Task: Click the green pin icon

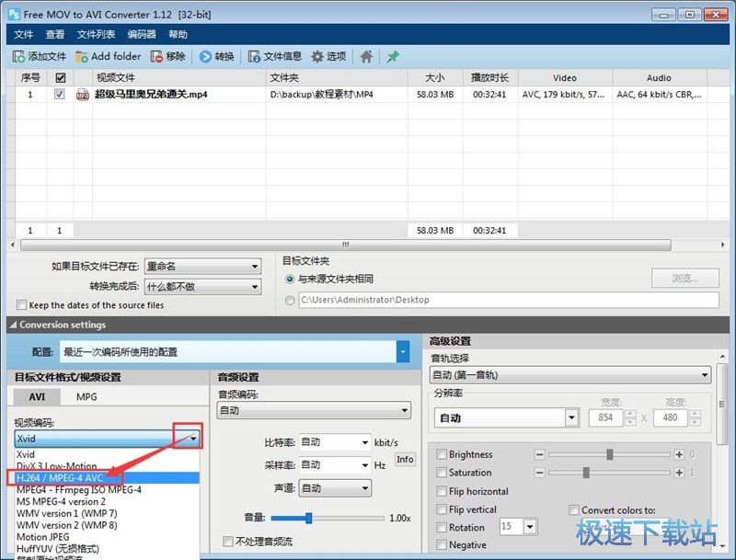Action: (393, 56)
